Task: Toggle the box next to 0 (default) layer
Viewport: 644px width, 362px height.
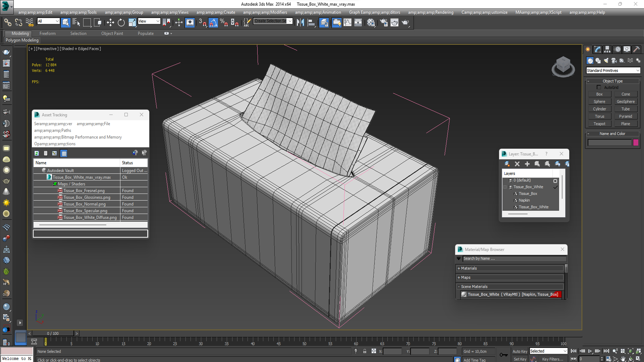Action: (x=555, y=181)
